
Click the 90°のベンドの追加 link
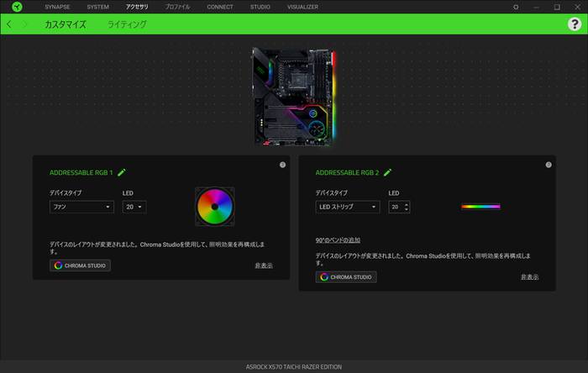pyautogui.click(x=338, y=240)
